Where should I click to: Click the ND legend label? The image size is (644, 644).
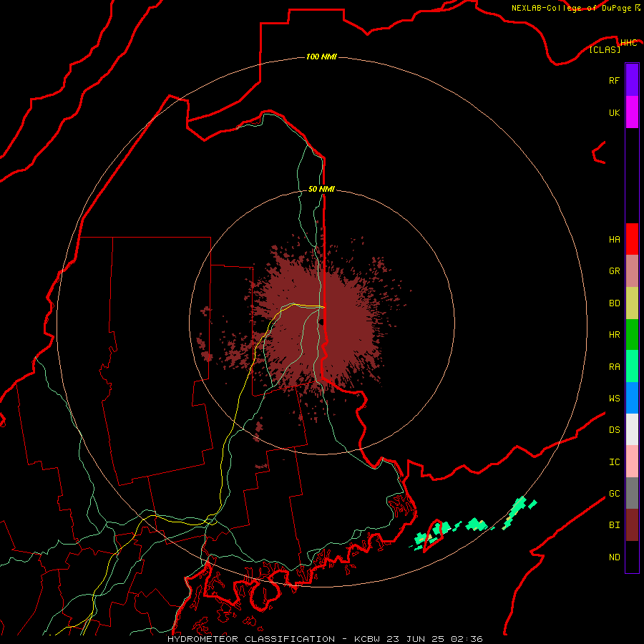pos(614,557)
